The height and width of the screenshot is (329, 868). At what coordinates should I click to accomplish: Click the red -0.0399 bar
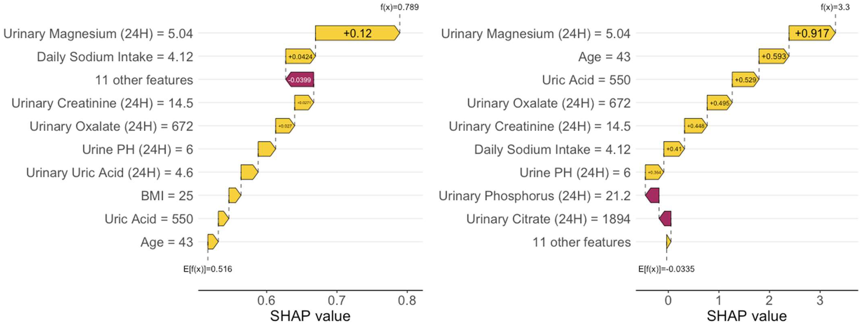pos(300,80)
